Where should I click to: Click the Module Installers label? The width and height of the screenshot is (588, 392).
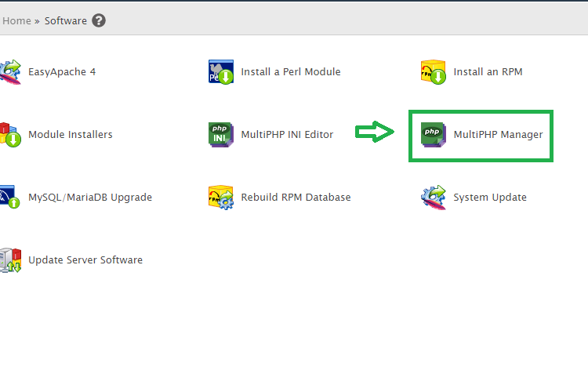coord(71,134)
